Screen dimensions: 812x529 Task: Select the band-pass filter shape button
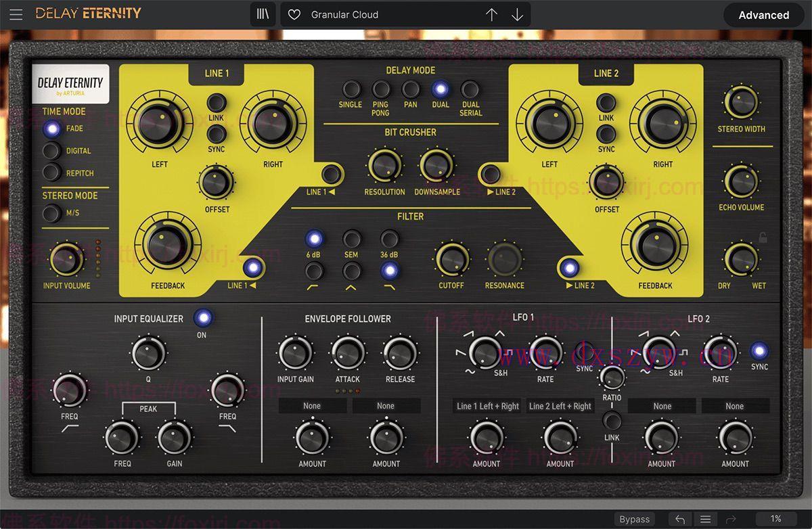[351, 271]
